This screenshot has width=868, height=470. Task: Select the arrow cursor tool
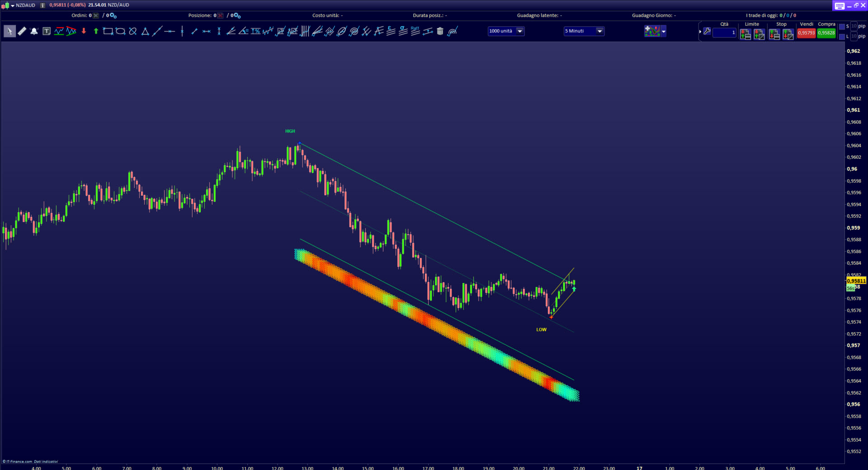(9, 31)
